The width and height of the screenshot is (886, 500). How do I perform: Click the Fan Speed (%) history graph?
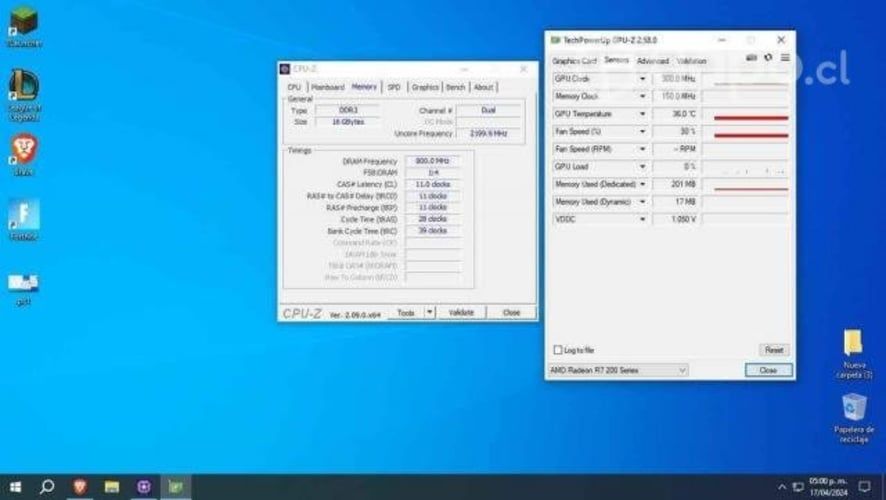(x=746, y=132)
